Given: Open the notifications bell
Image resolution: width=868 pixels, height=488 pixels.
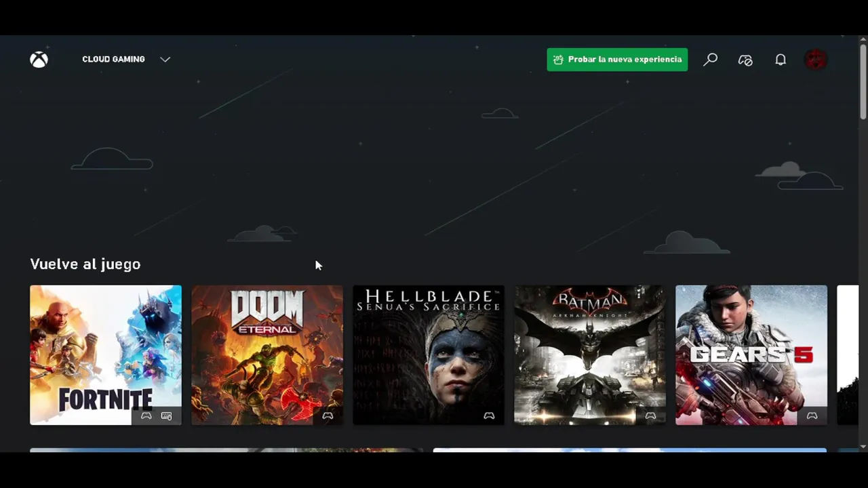Looking at the screenshot, I should point(781,60).
